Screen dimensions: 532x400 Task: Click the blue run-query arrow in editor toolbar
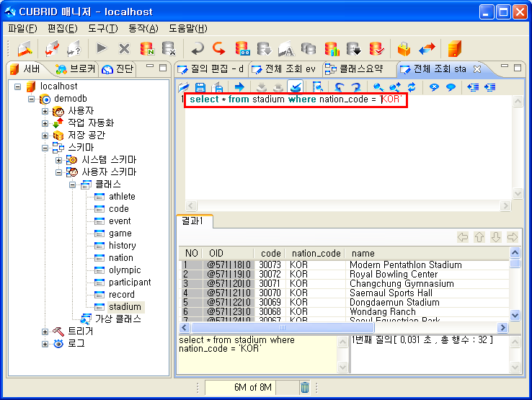click(x=239, y=87)
